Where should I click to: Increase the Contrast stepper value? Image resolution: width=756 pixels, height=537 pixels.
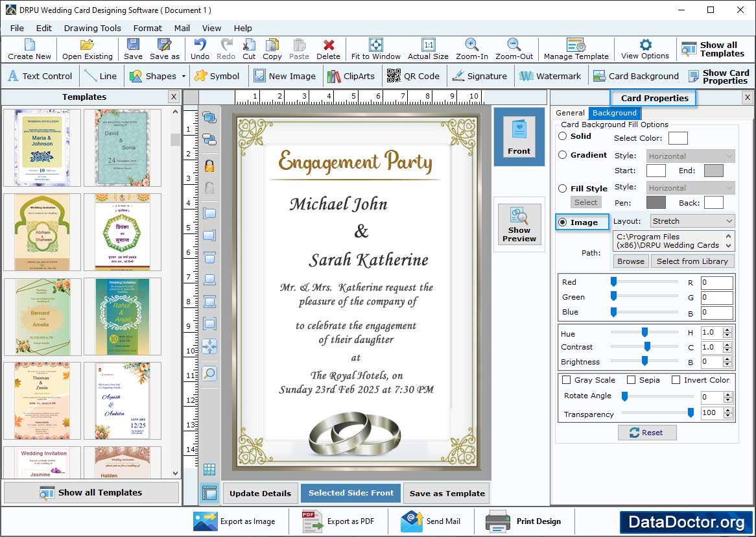tap(727, 344)
